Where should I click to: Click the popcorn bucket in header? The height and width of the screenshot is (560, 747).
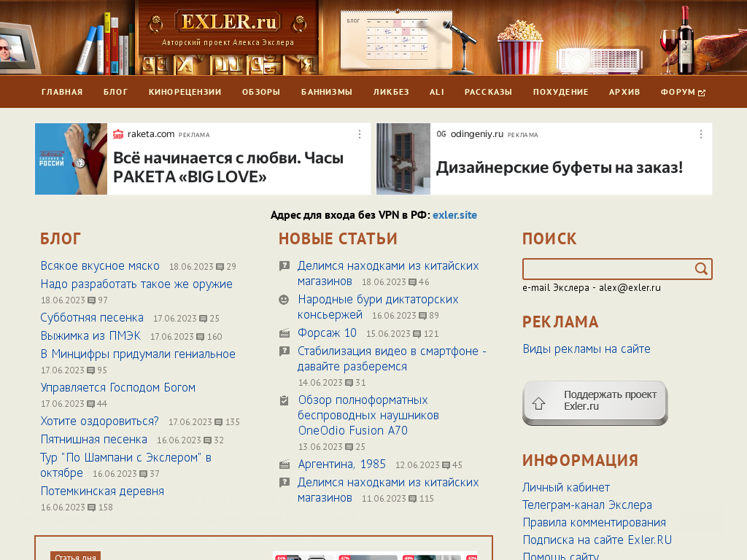tap(519, 47)
